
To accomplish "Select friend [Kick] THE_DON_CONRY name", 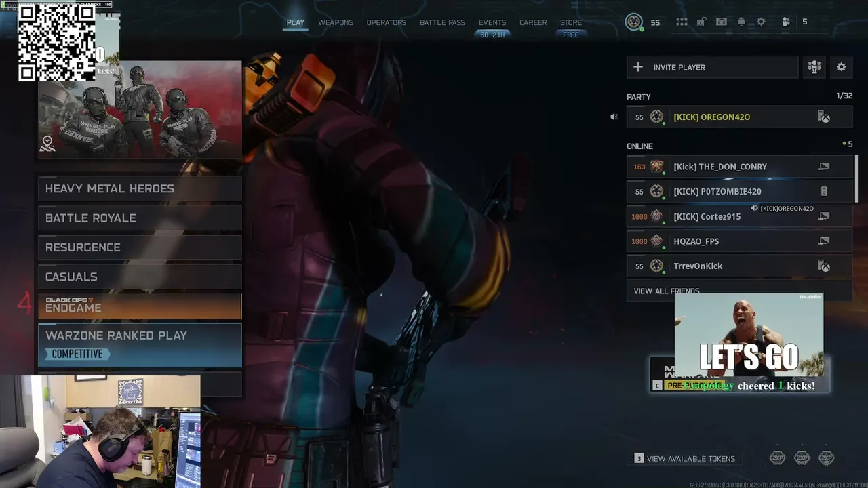I will click(x=720, y=167).
